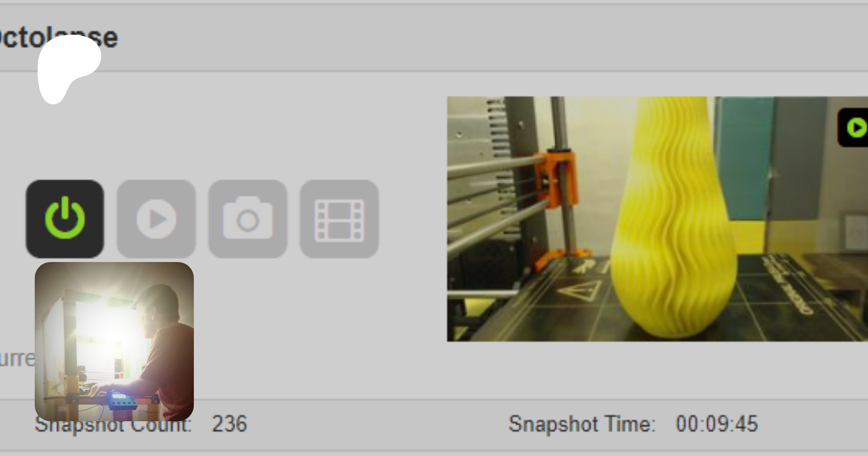
Task: Click the yellow vase in the snapshot preview
Action: pyautogui.click(x=675, y=217)
